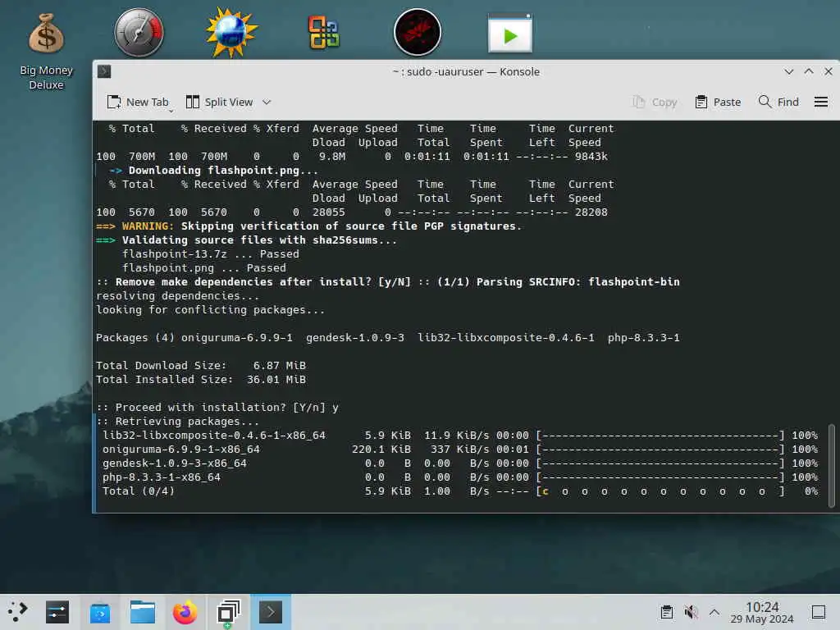Click the muted volume tray icon
The width and height of the screenshot is (840, 630).
coord(691,612)
